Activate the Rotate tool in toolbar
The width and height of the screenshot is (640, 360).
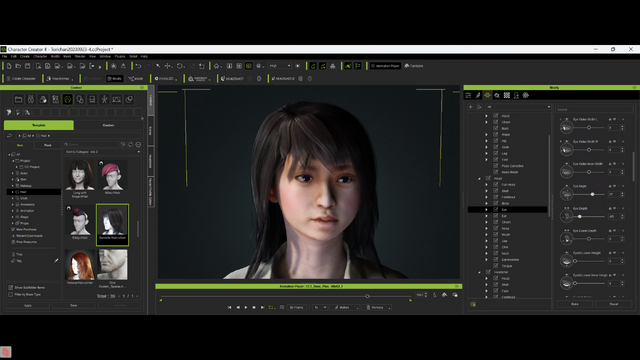[179, 66]
